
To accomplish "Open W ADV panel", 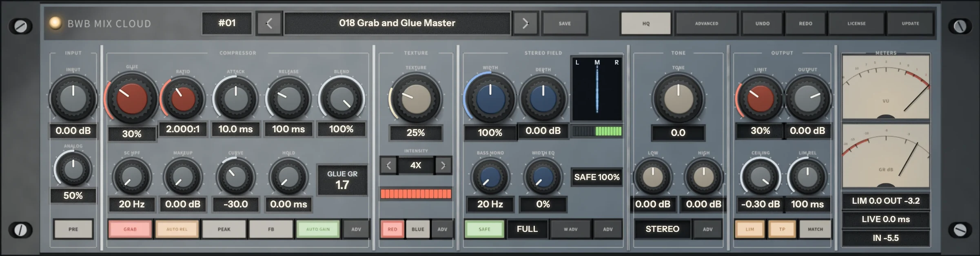I will click(x=571, y=229).
